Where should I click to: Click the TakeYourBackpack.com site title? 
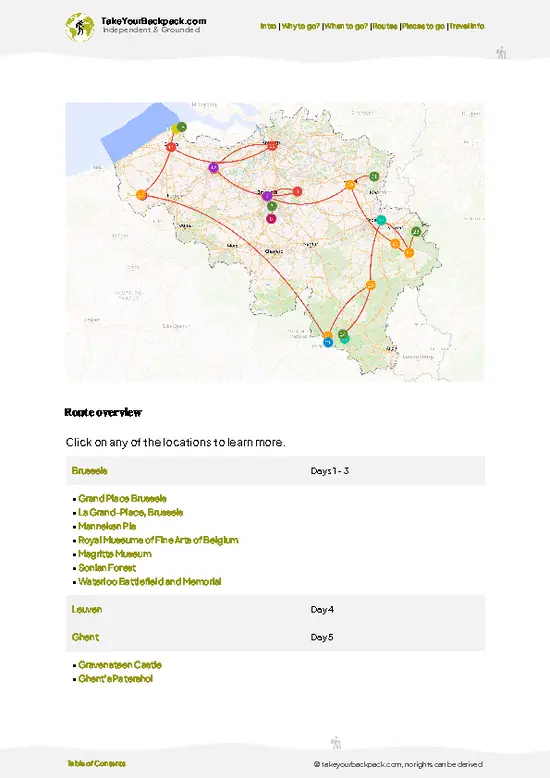pos(153,21)
